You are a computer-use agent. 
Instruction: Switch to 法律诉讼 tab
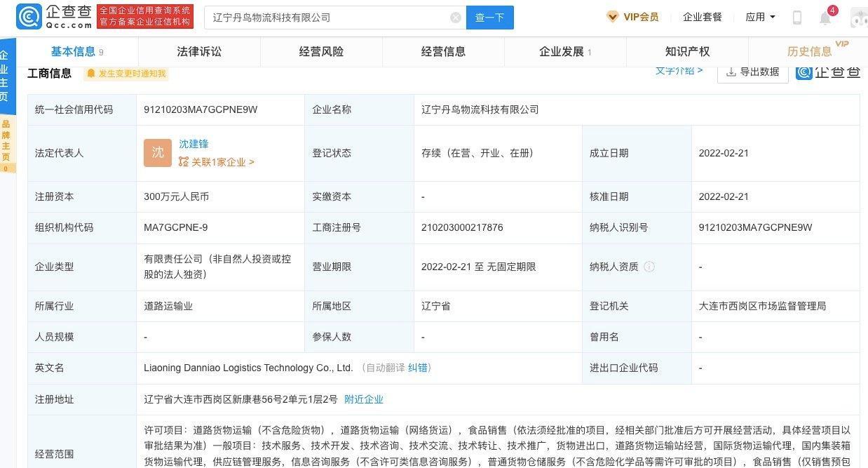coord(199,51)
